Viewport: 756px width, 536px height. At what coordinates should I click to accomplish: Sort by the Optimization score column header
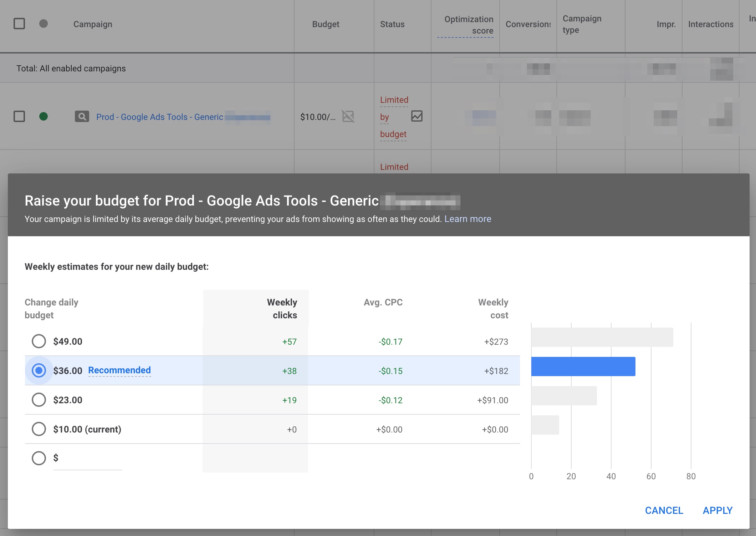(x=468, y=25)
